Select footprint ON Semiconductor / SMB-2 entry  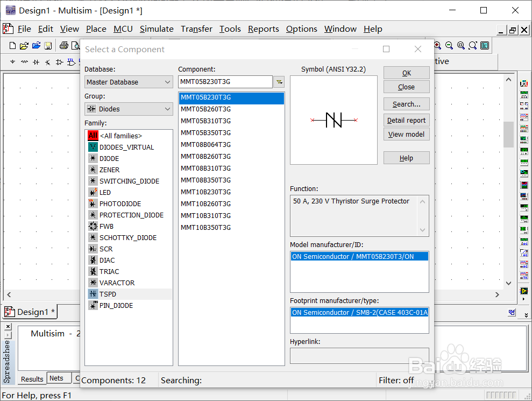[x=359, y=312]
